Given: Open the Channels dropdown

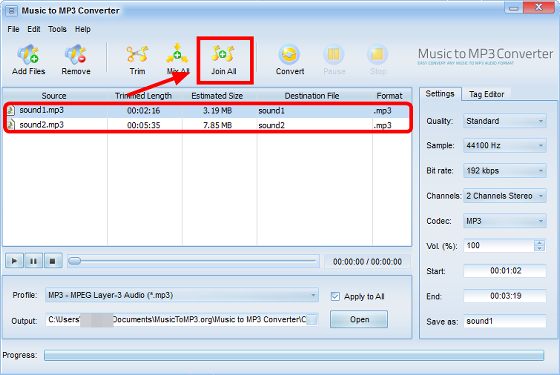Looking at the screenshot, I should point(505,196).
